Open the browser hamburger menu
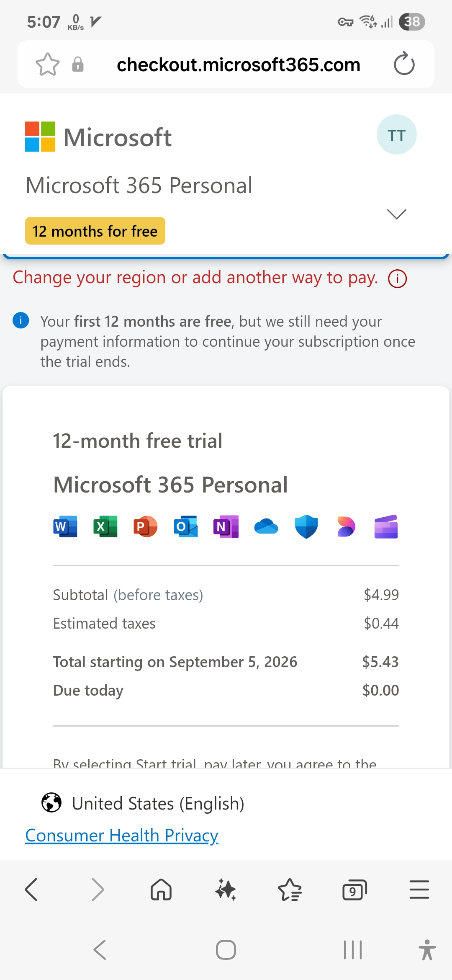This screenshot has width=452, height=980. click(419, 890)
